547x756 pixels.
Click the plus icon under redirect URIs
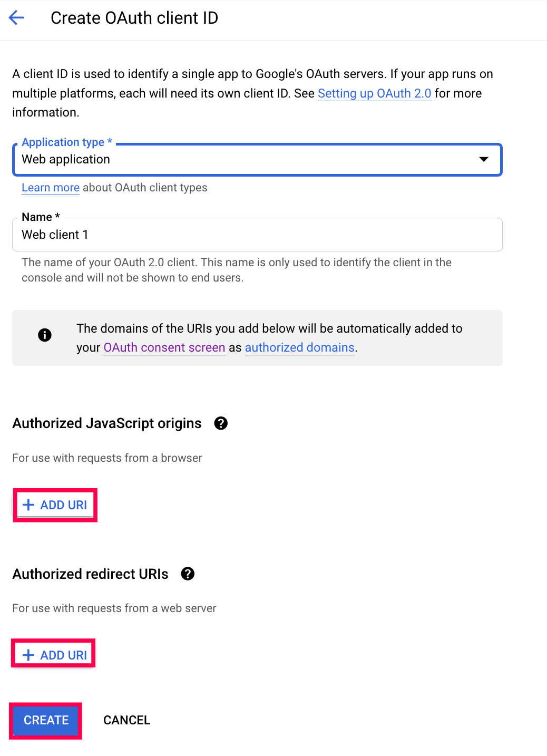pos(28,655)
